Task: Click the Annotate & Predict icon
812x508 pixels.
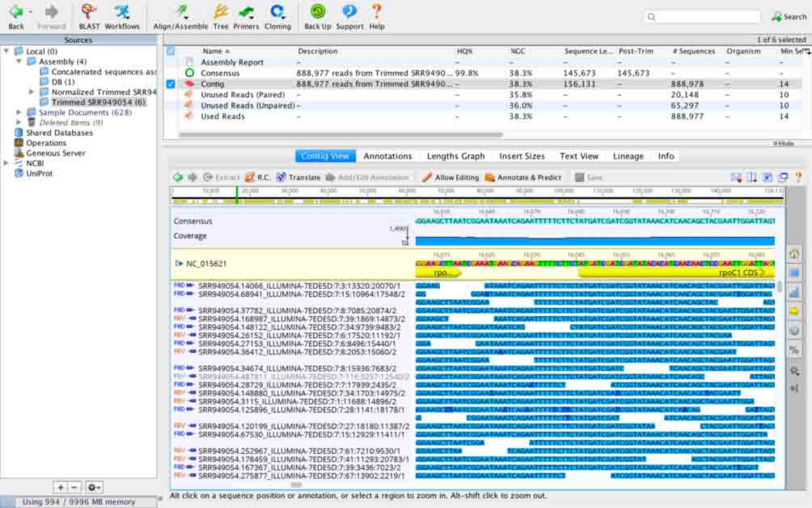Action: (x=490, y=177)
